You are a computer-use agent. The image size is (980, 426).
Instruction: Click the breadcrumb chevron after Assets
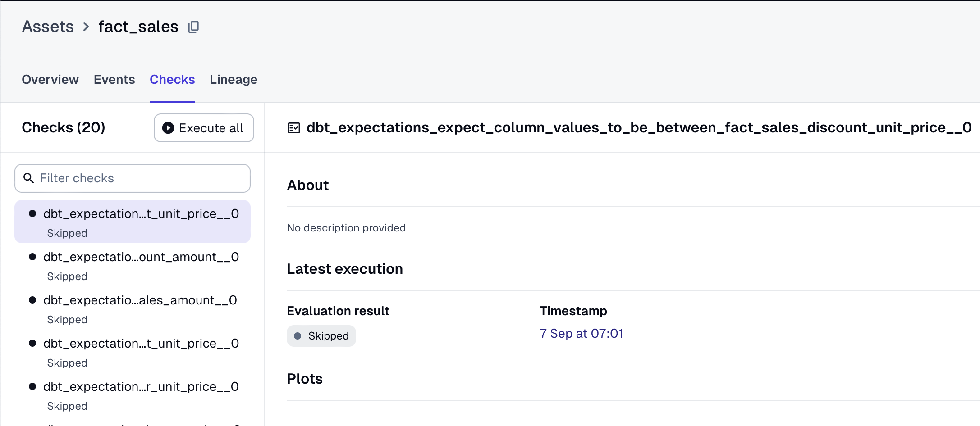(x=86, y=27)
